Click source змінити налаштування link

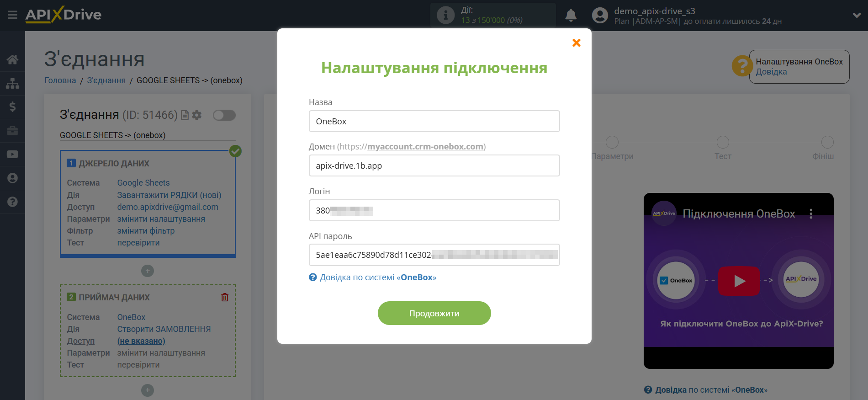click(x=161, y=219)
